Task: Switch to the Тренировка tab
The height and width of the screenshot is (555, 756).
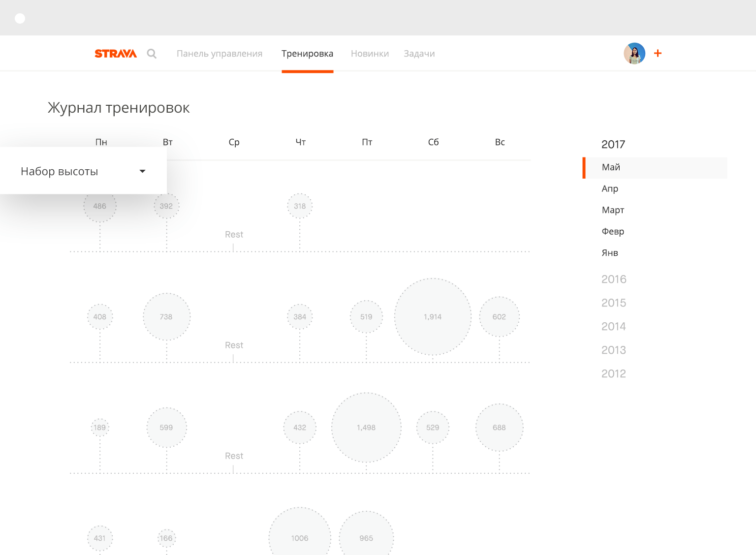Action: pos(307,54)
